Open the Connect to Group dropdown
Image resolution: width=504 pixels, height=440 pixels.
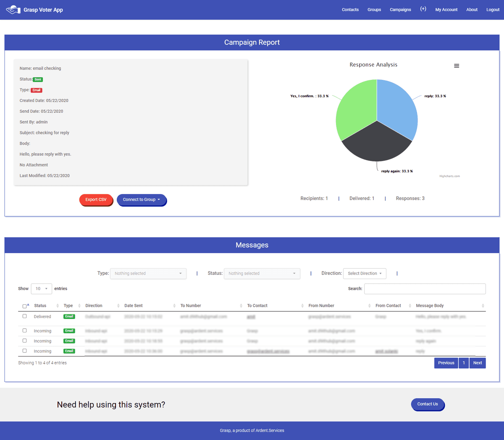[x=142, y=200]
